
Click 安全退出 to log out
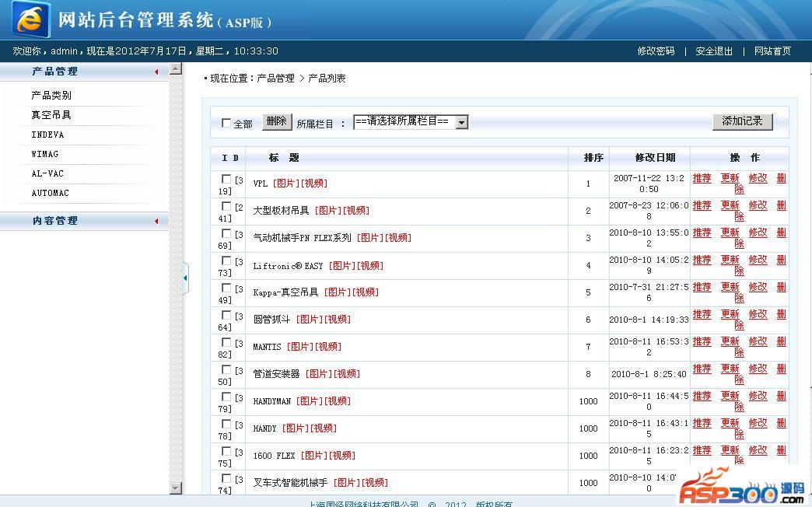click(x=714, y=51)
